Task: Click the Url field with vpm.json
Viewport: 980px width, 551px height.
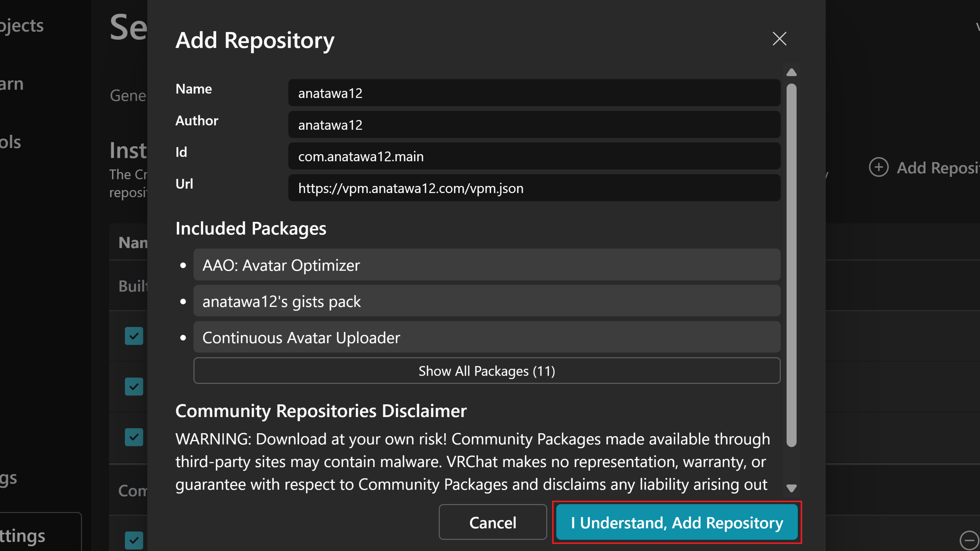Action: pyautogui.click(x=534, y=188)
